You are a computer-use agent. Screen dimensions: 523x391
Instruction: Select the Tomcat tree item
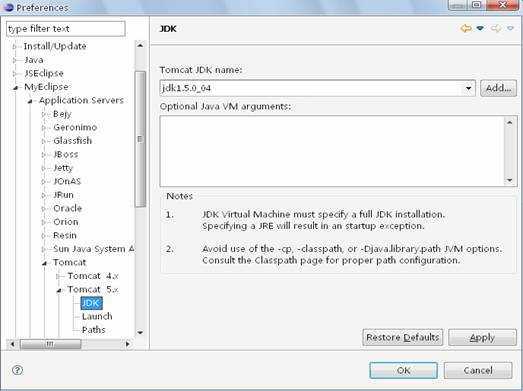point(69,262)
